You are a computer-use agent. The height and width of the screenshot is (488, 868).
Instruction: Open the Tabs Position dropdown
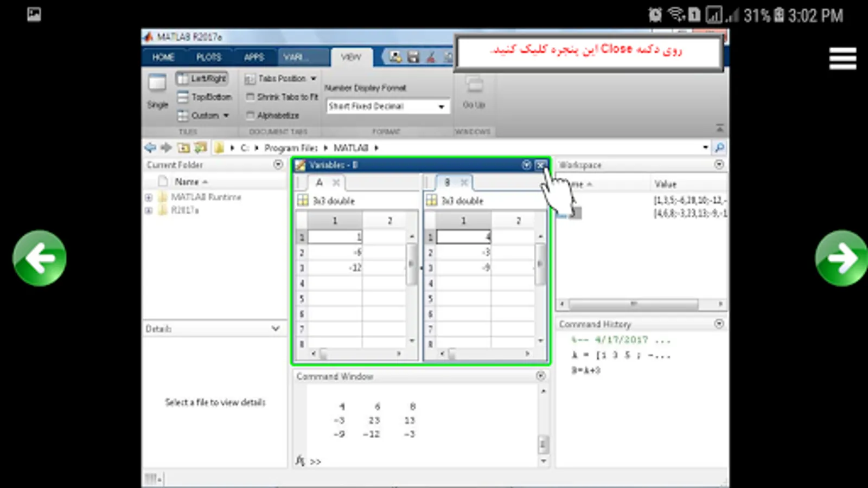tap(280, 79)
